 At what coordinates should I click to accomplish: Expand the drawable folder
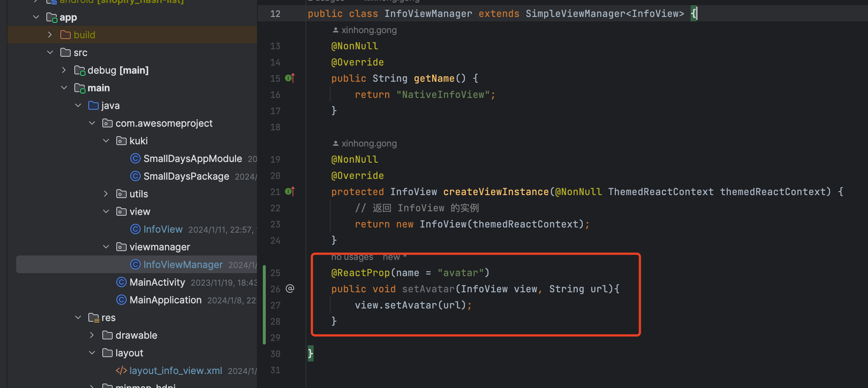(92, 335)
